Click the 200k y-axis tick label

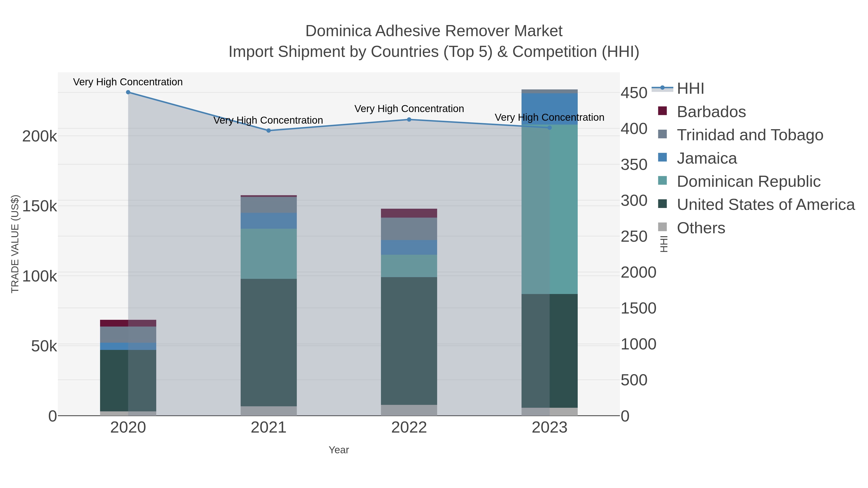pos(40,137)
